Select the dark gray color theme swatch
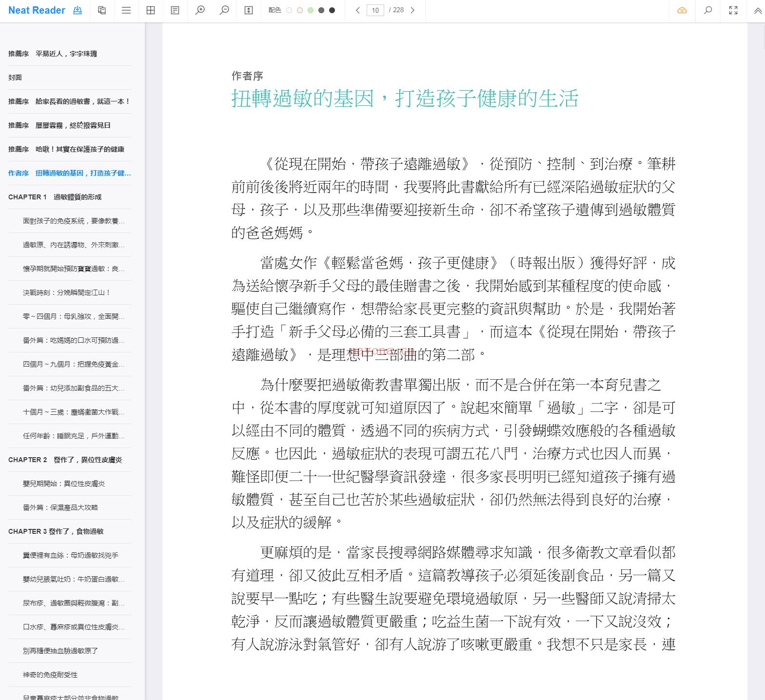The width and height of the screenshot is (765, 700). point(321,10)
